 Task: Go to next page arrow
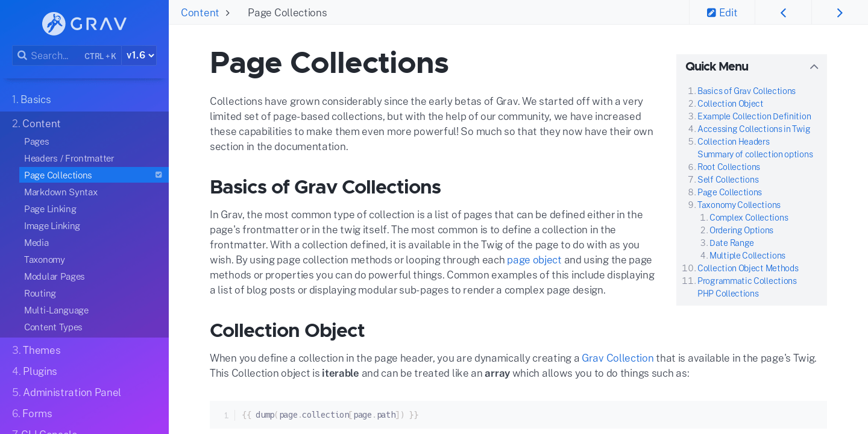click(840, 13)
